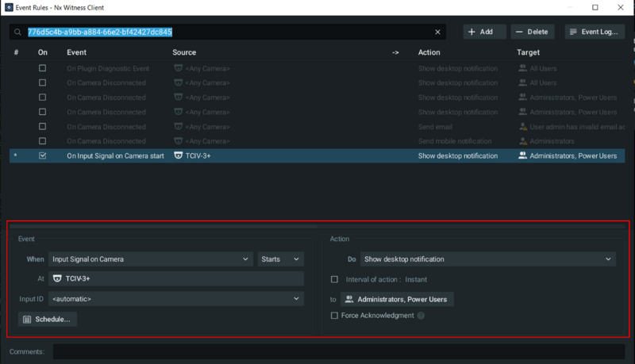Enable Force Acknowledgment option

point(334,316)
